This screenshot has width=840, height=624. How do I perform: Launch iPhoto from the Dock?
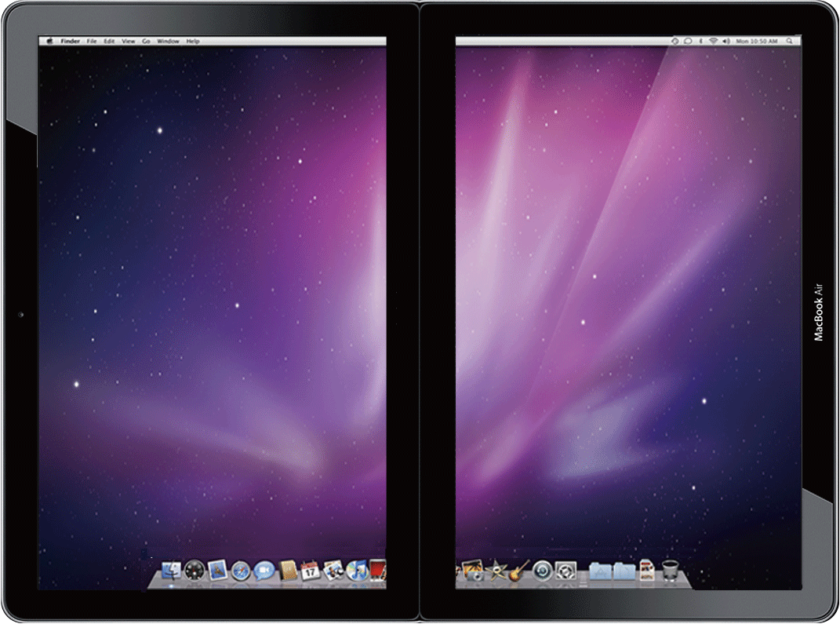473,571
